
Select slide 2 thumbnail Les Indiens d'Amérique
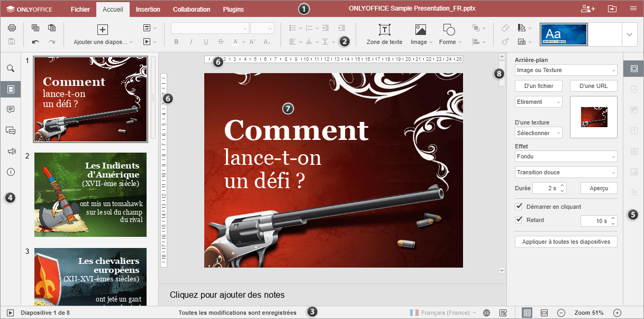pos(90,194)
